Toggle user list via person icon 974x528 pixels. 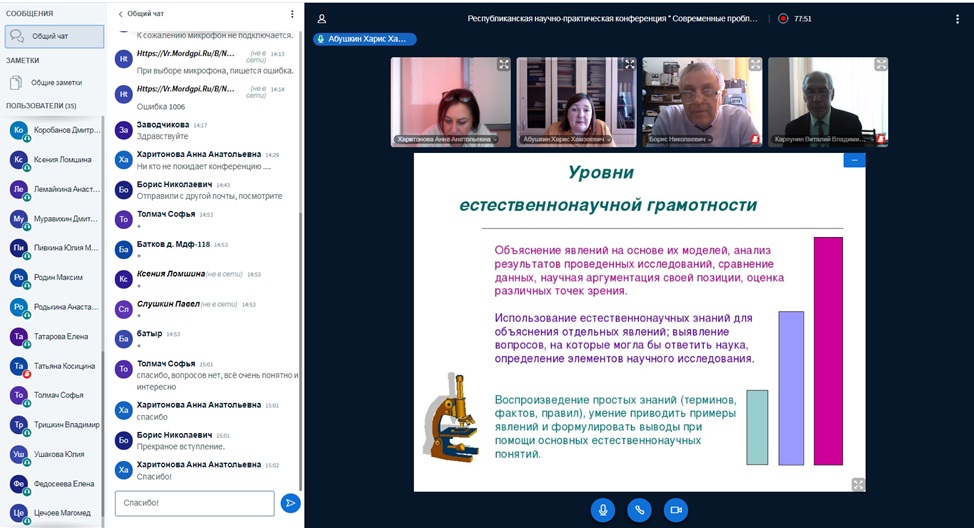click(x=321, y=18)
